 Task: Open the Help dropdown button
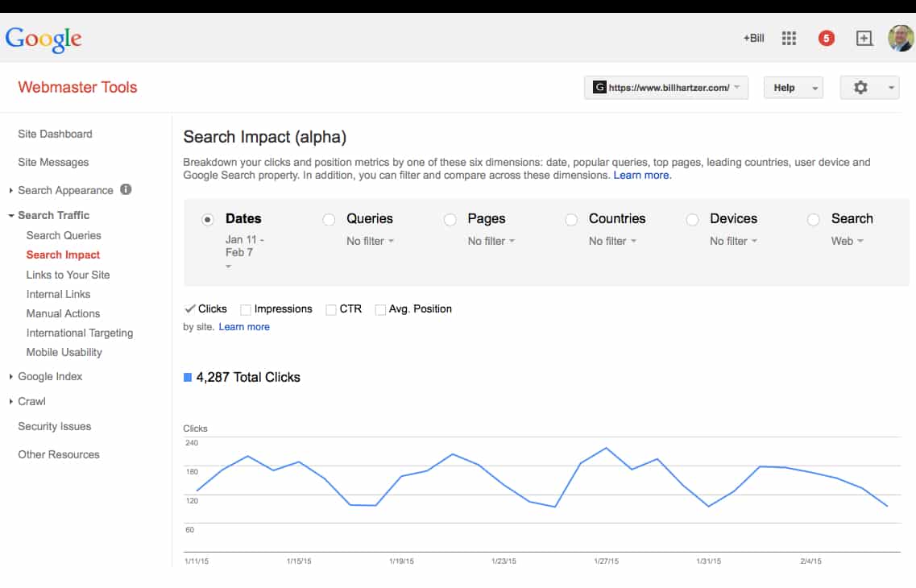[x=793, y=88]
